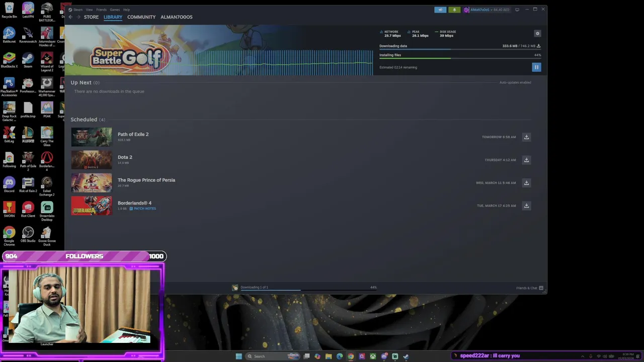Start Borderlands 4 download now
Viewport: 644px width, 362px height.
pyautogui.click(x=526, y=206)
